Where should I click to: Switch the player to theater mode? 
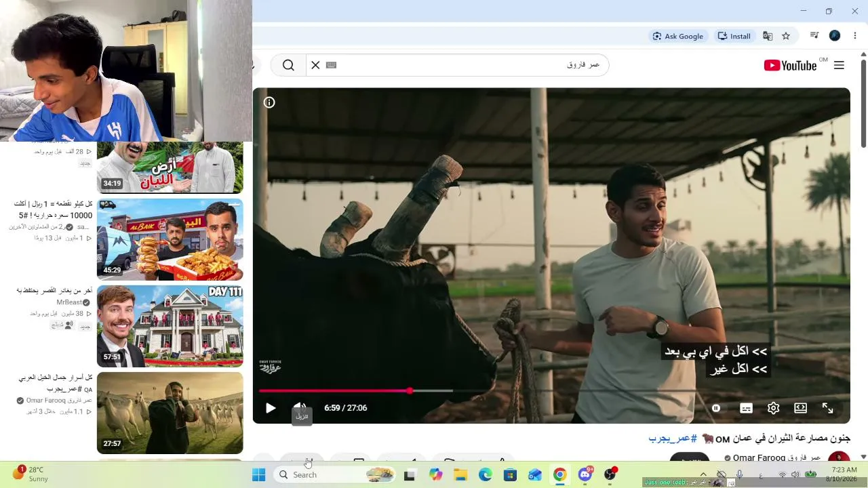[800, 408]
